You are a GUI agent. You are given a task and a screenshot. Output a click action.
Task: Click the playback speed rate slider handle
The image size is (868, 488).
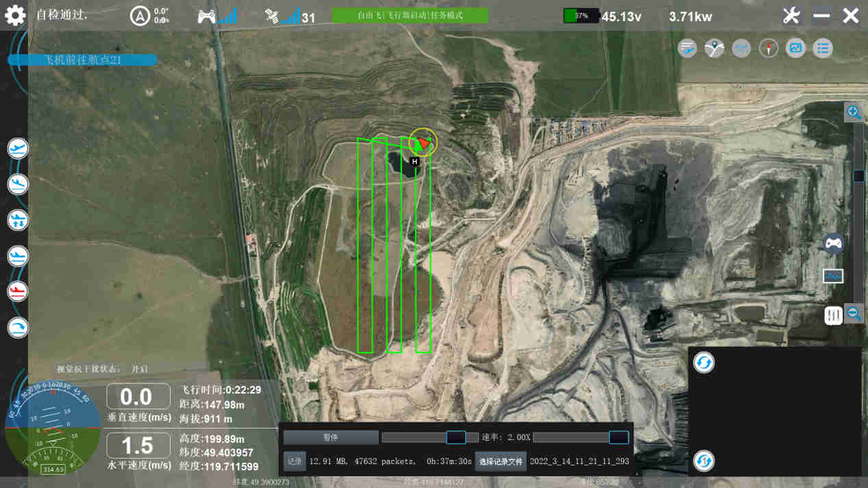(x=619, y=437)
